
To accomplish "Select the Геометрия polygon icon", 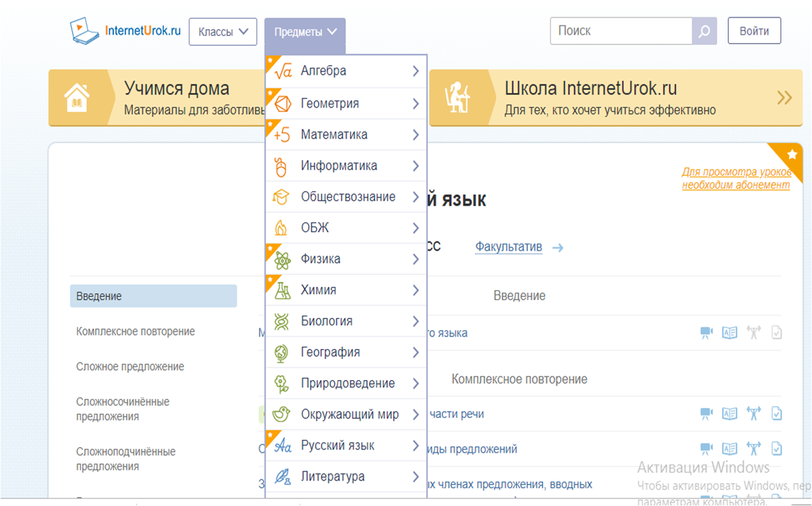I will [283, 103].
